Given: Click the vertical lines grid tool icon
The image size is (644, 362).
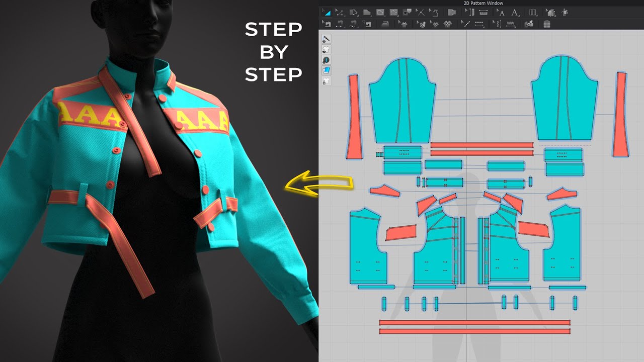Looking at the screenshot, I should 533,13.
